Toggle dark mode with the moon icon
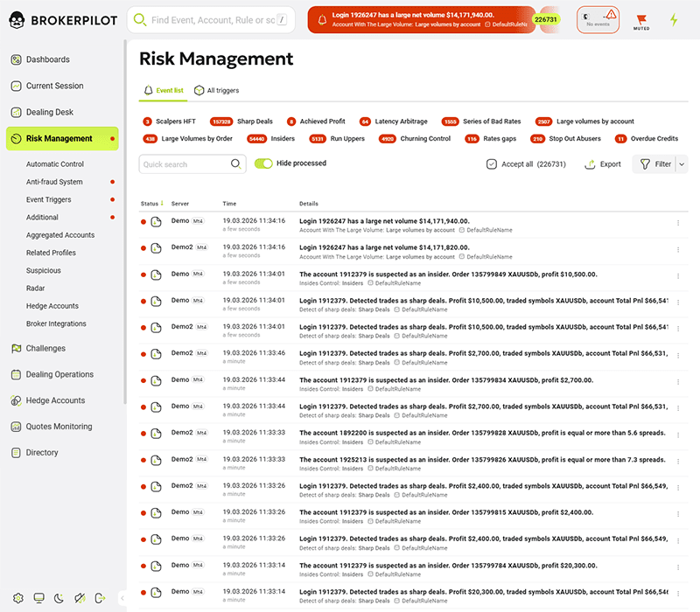This screenshot has height=612, width=700. click(x=58, y=599)
